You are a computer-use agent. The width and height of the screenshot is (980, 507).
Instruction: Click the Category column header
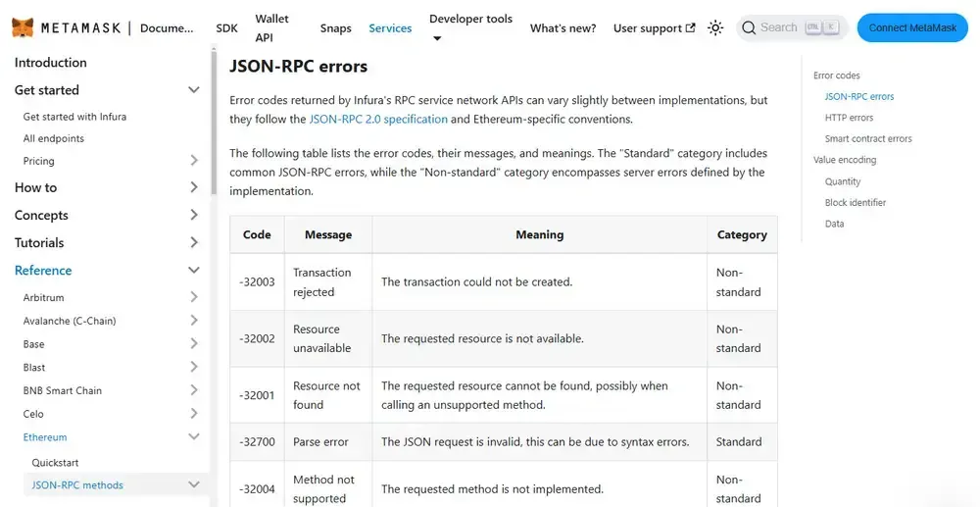point(742,234)
